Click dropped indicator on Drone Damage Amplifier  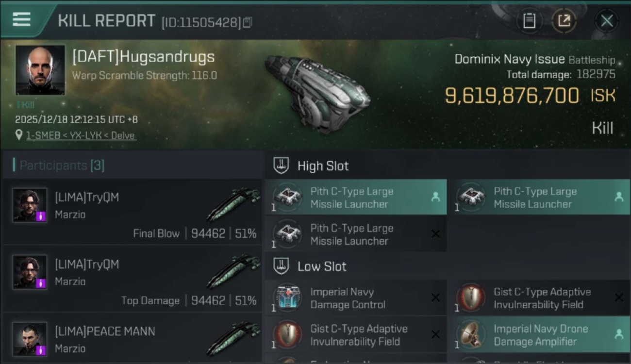[x=618, y=334]
